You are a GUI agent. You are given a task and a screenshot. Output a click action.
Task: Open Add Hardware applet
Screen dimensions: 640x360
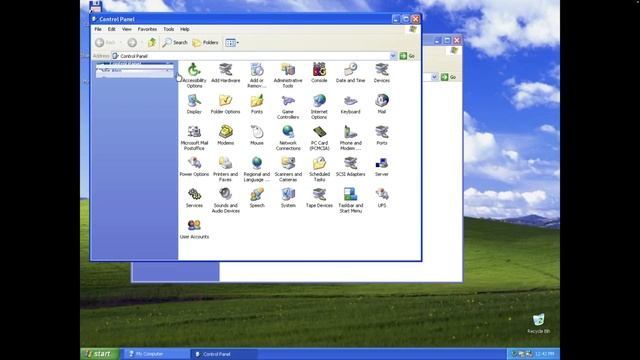[225, 73]
